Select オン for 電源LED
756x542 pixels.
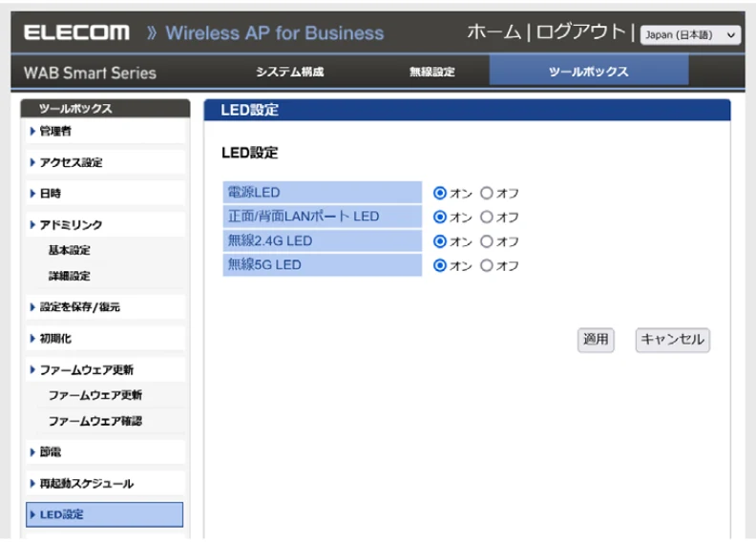point(439,193)
